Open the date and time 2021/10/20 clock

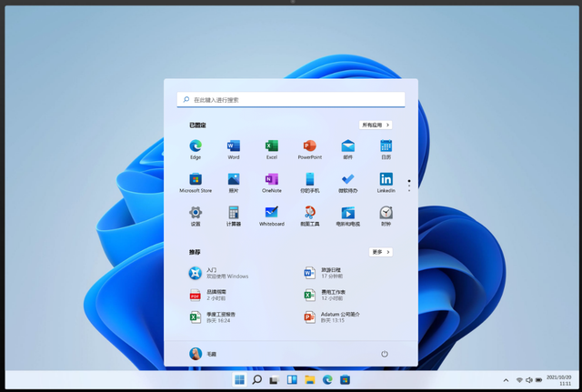pyautogui.click(x=559, y=380)
